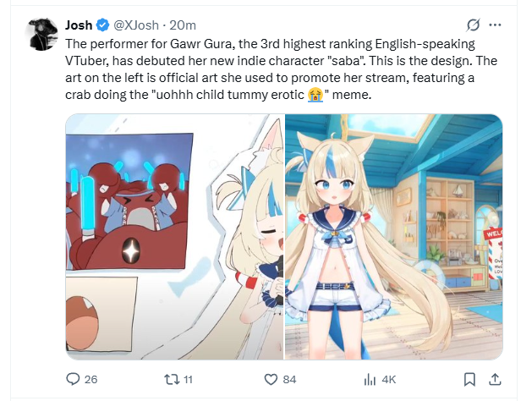Click the like count 84
This screenshot has width=532, height=401.
click(289, 379)
